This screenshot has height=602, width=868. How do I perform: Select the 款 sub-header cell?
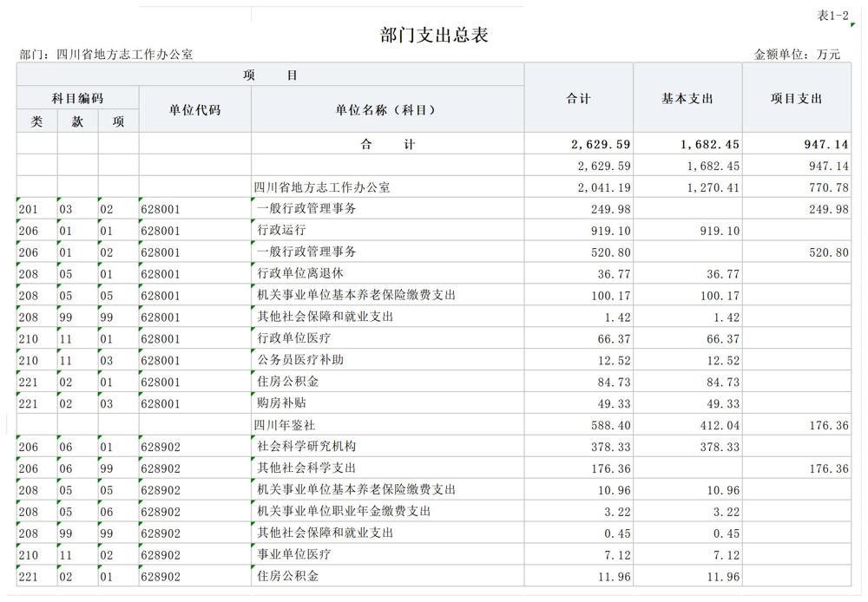click(77, 121)
